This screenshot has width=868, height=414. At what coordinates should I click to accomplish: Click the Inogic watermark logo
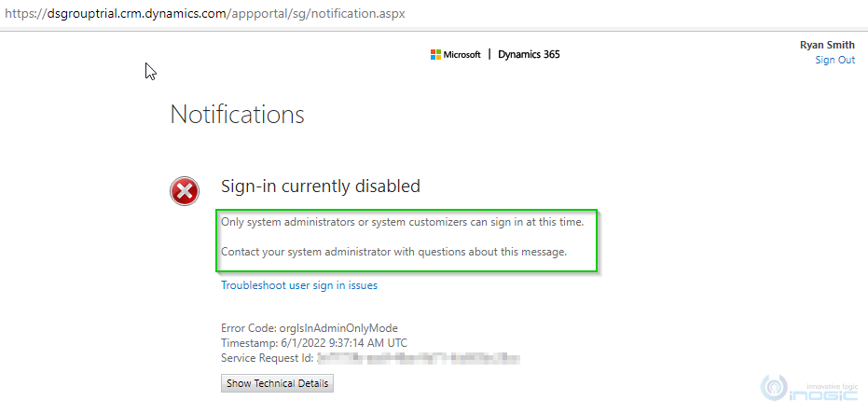pos(808,391)
